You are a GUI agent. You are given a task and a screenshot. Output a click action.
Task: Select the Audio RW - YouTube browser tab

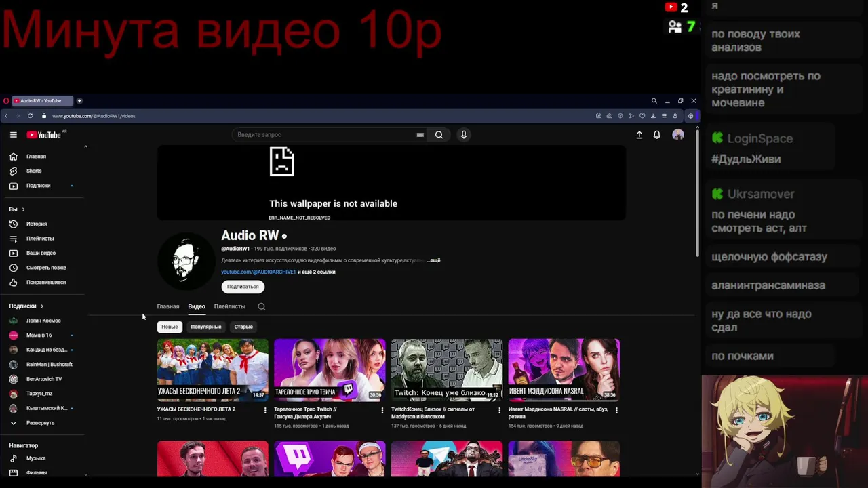(42, 101)
